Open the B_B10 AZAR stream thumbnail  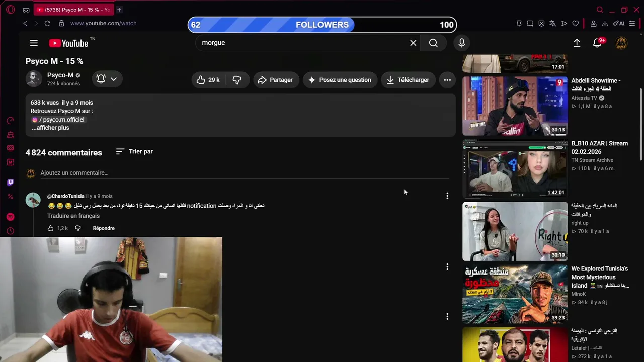[515, 169]
